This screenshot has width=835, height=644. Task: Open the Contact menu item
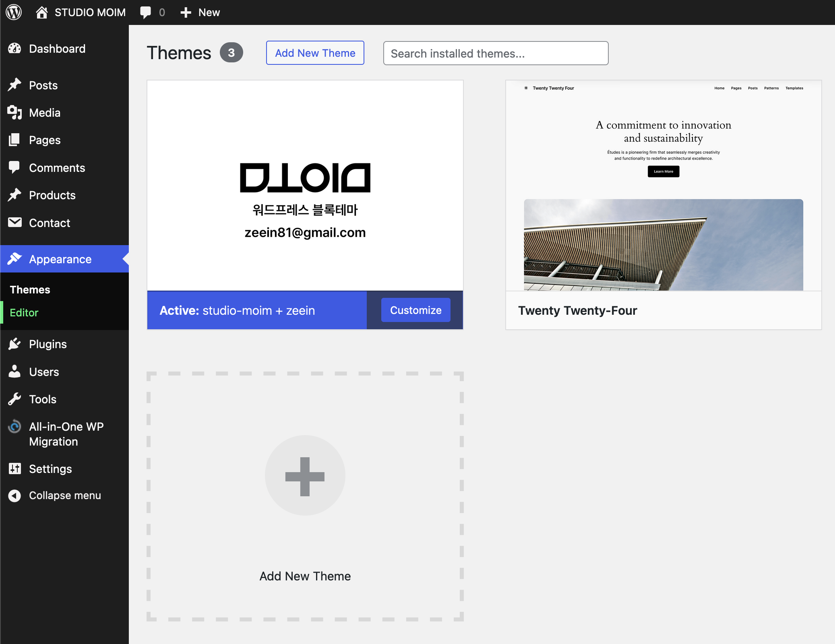64,223
